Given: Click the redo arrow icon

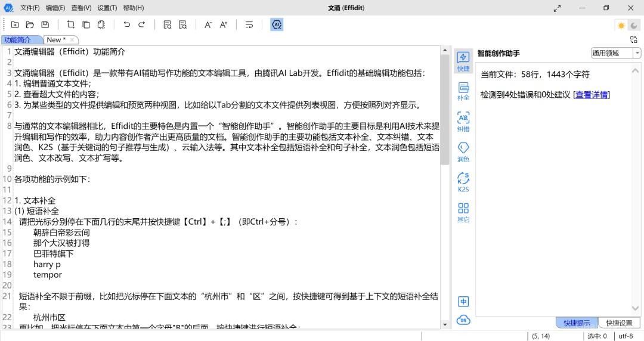Looking at the screenshot, I should point(142,24).
